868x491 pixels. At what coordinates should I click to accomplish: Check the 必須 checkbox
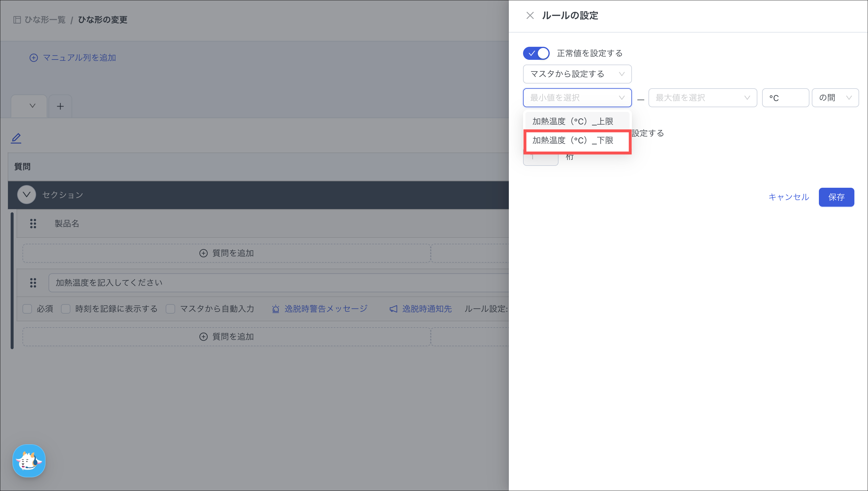pos(27,309)
